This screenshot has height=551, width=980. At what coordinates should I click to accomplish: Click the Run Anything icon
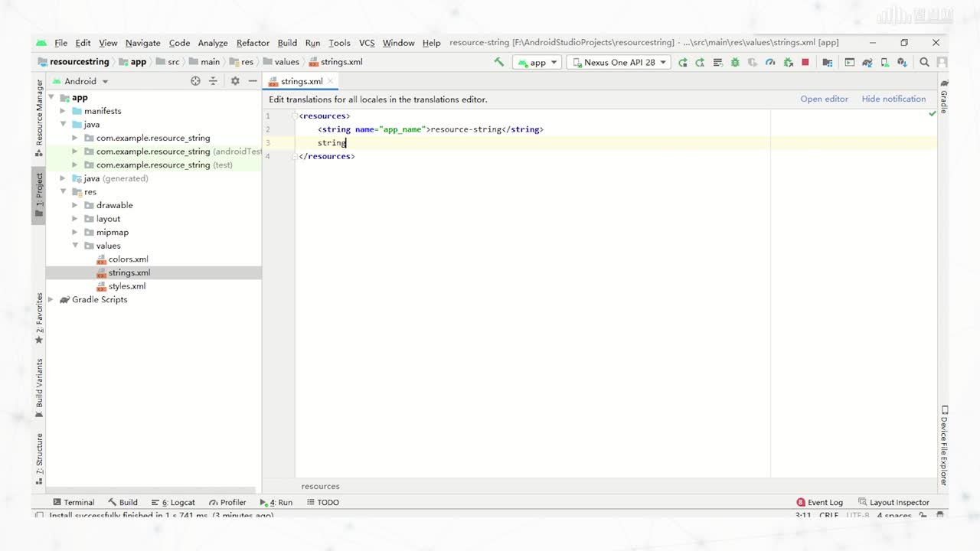849,62
